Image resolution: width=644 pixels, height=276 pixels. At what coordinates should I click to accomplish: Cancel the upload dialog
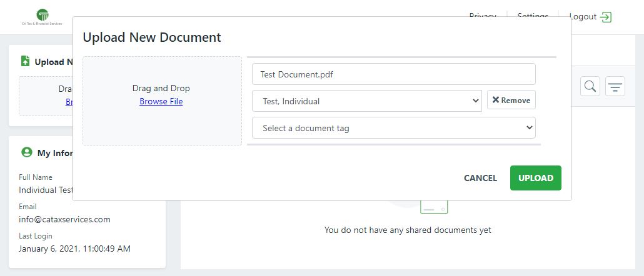pos(480,178)
